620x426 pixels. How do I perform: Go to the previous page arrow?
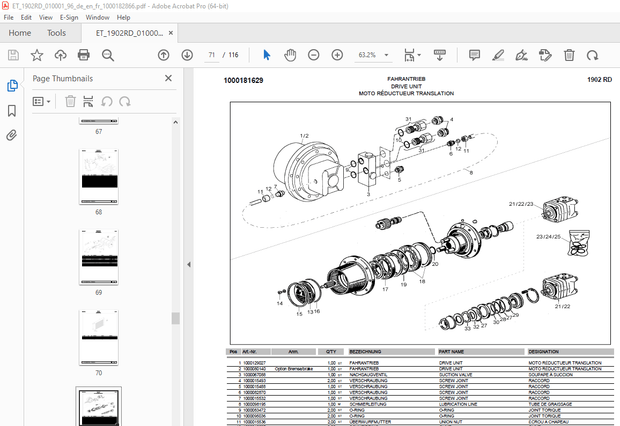click(x=163, y=54)
